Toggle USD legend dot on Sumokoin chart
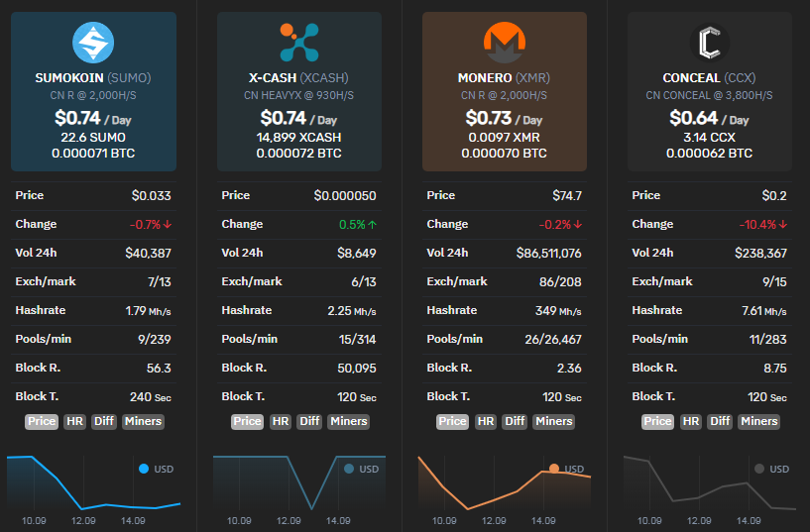This screenshot has width=810, height=532. [x=144, y=469]
